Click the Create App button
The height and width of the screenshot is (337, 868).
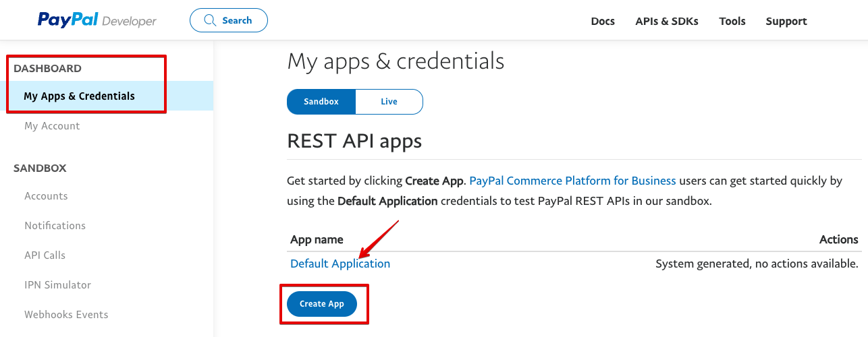(x=322, y=304)
